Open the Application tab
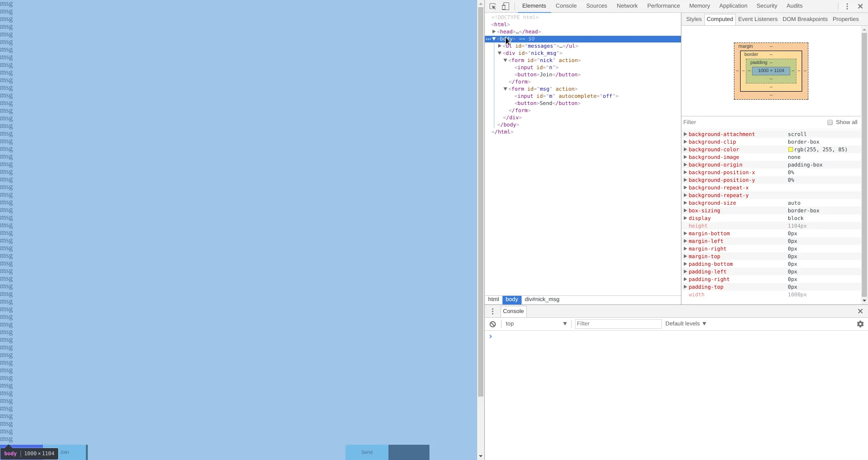Viewport: 868px width, 460px height. 733,6
